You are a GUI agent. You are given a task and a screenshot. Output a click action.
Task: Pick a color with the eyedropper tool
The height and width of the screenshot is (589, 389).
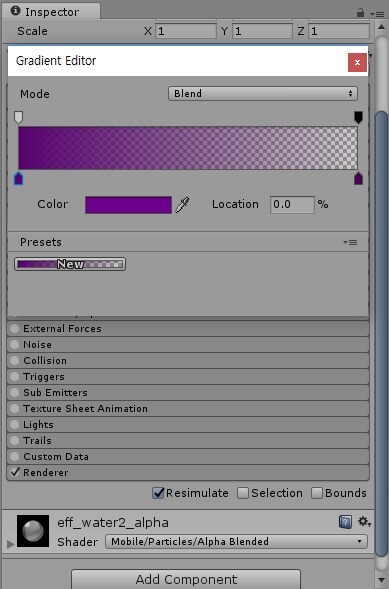182,205
